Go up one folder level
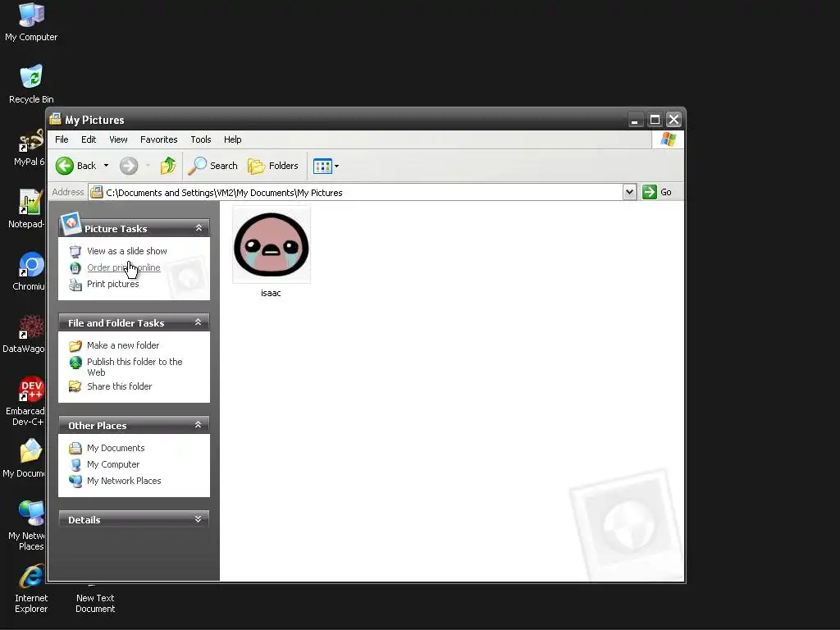 click(167, 166)
